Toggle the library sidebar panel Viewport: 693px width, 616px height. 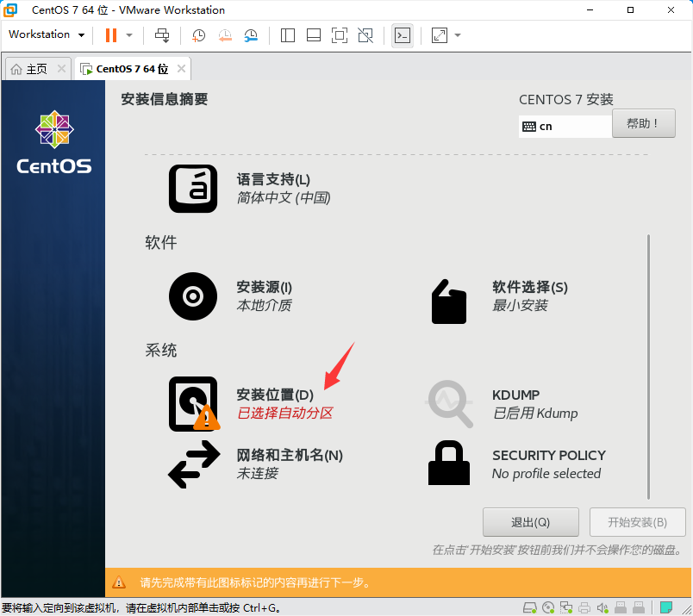(288, 35)
